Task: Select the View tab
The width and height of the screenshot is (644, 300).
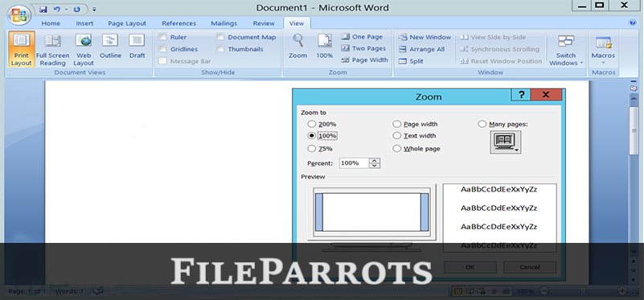Action: [x=297, y=23]
